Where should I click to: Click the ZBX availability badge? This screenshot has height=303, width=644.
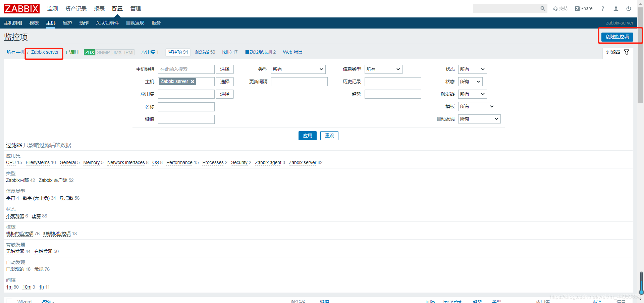point(90,52)
